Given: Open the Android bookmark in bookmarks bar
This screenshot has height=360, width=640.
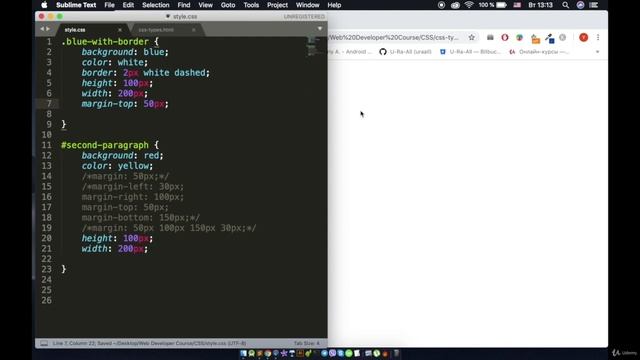Looking at the screenshot, I should [350, 52].
